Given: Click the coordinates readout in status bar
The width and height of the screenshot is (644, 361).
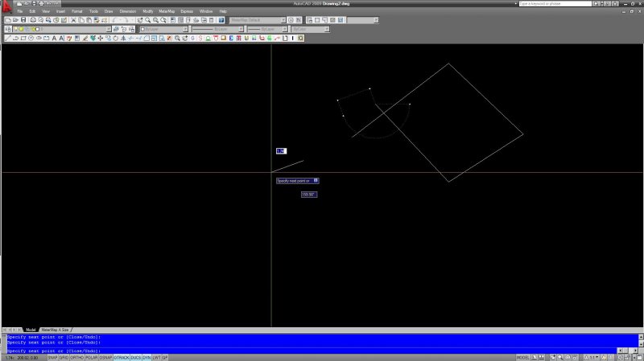Looking at the screenshot, I should pos(22,358).
